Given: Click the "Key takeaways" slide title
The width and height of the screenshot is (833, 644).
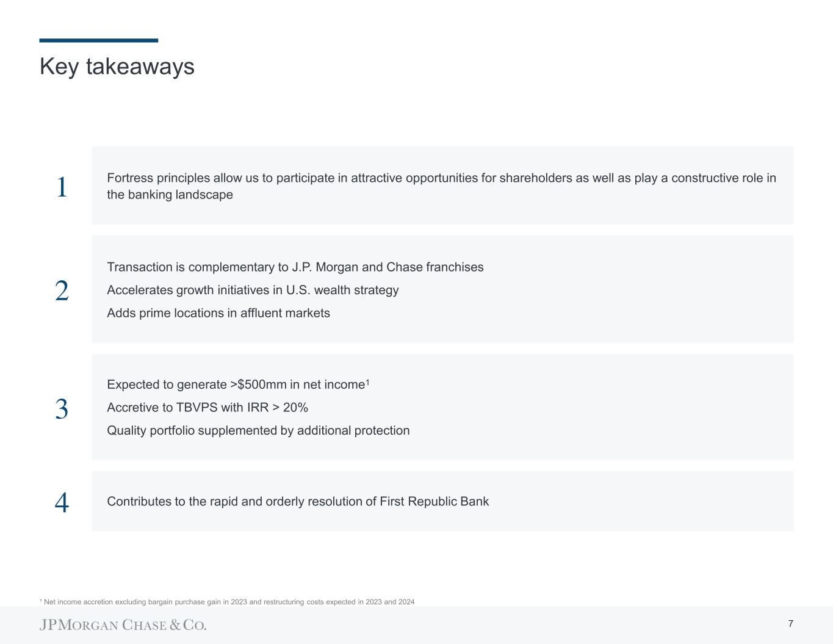Looking at the screenshot, I should pos(117,67).
